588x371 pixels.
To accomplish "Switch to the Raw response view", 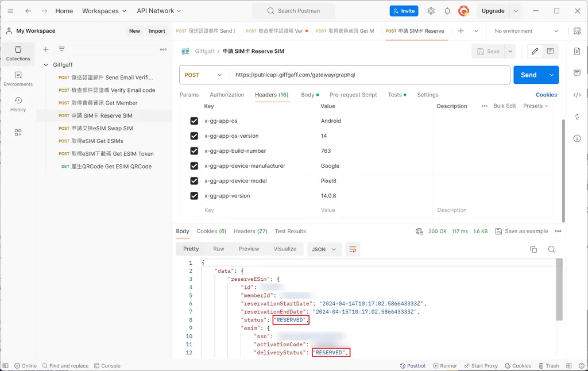I will 219,249.
